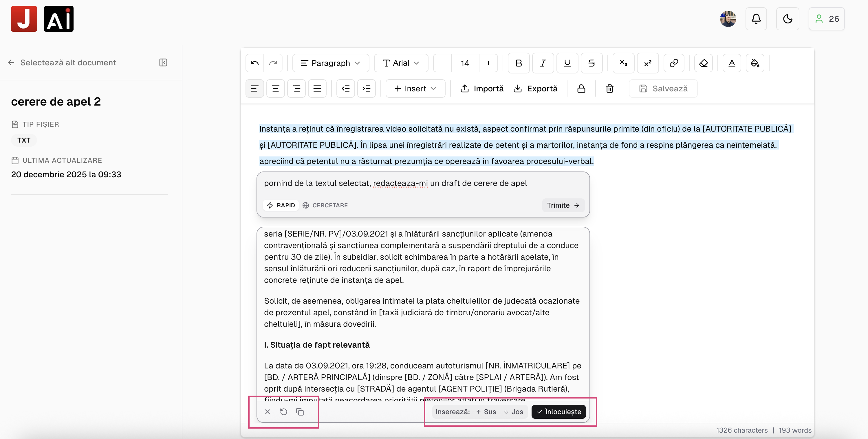The image size is (868, 439).
Task: Toggle dark mode with the moon icon
Action: pos(788,19)
